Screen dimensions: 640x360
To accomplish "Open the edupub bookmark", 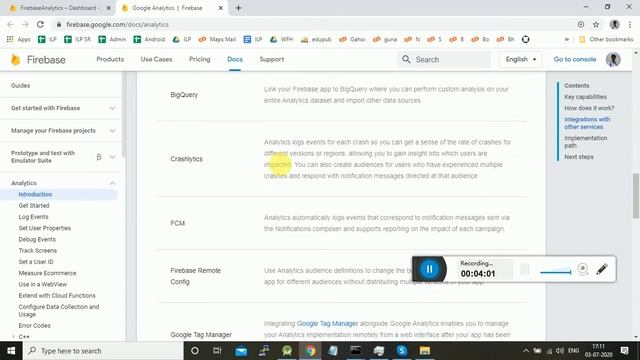I will click(x=316, y=39).
